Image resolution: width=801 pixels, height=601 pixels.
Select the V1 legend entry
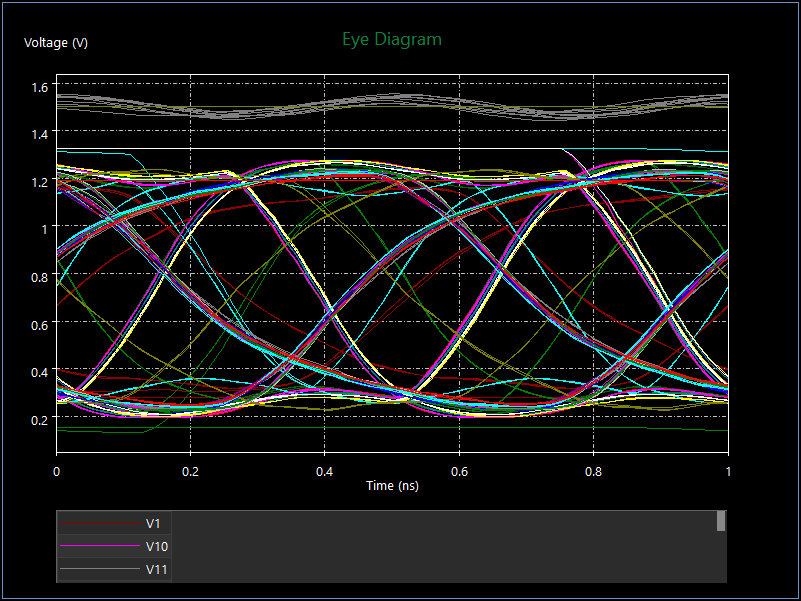coord(114,523)
